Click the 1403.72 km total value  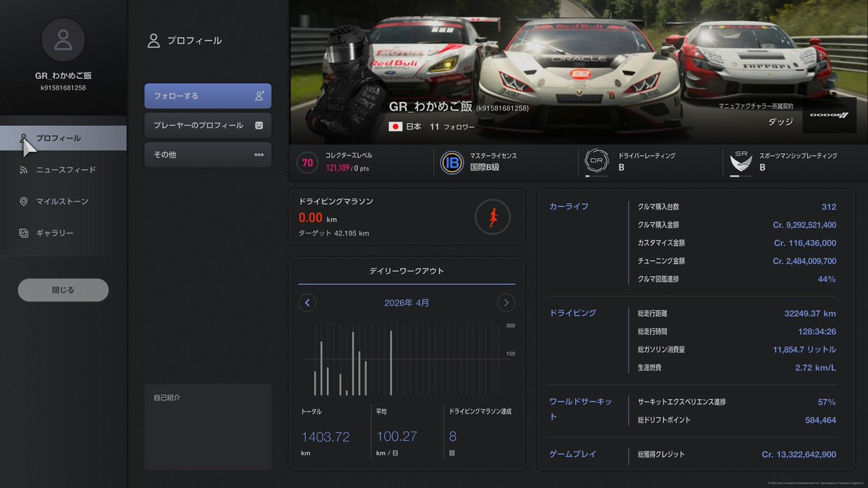click(x=325, y=436)
